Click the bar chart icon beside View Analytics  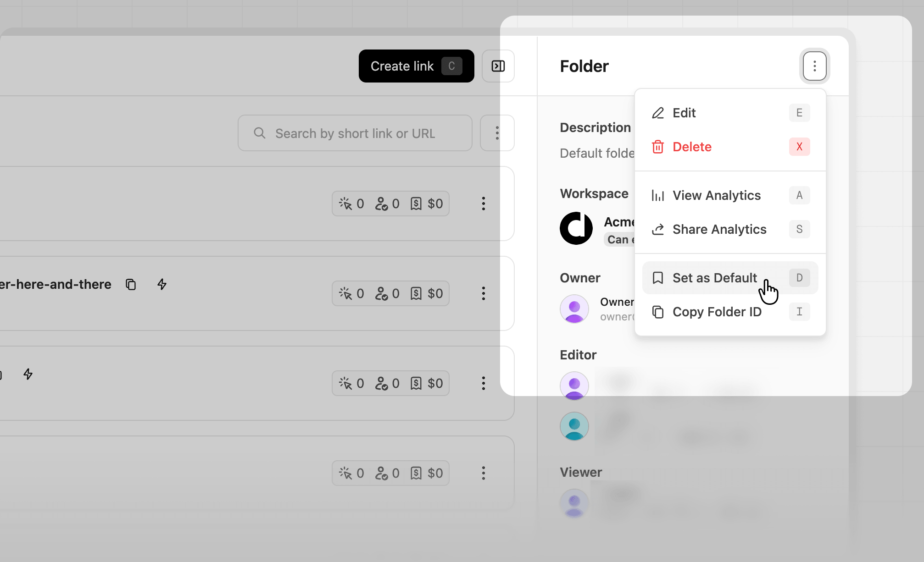658,195
